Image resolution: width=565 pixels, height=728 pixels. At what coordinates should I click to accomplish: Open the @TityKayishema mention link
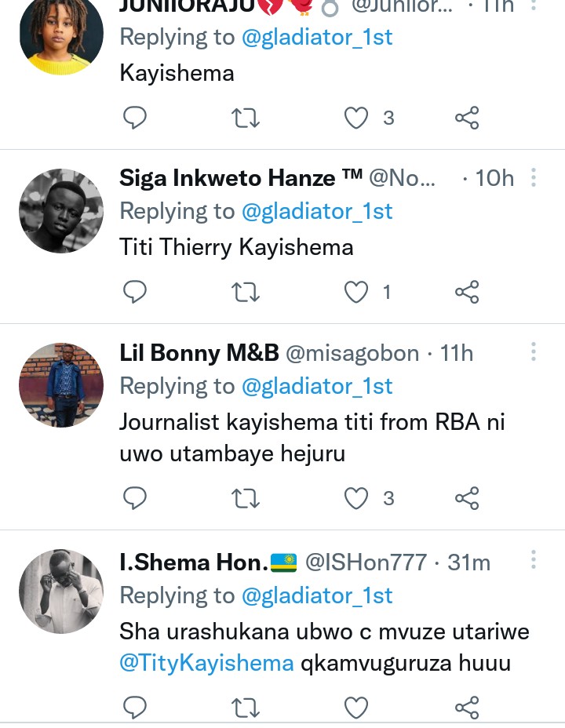click(x=206, y=664)
